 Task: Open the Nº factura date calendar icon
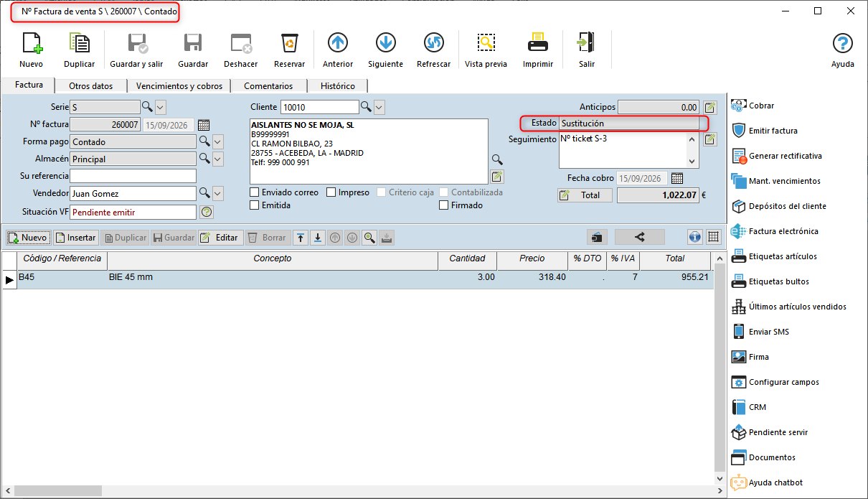203,124
